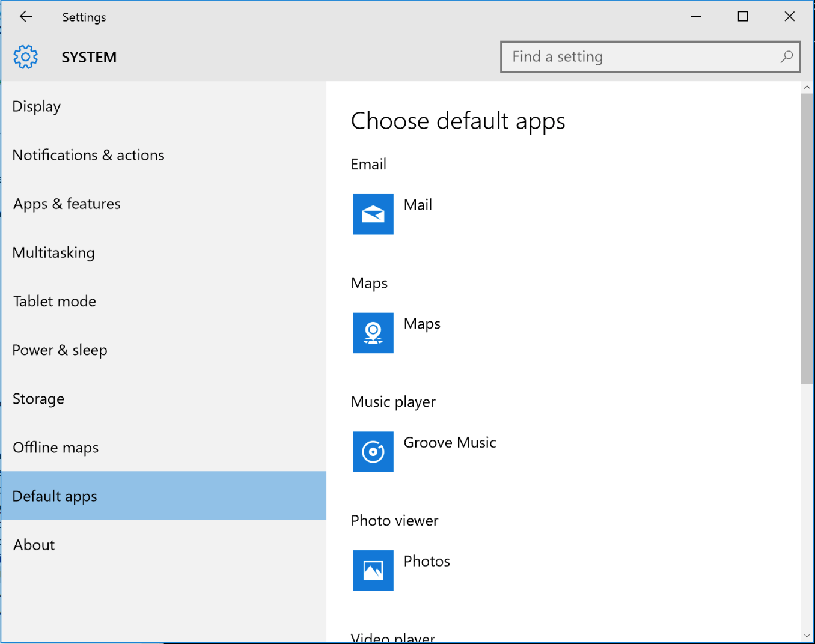The width and height of the screenshot is (815, 644).
Task: Click the Settings gear icon
Action: point(25,57)
